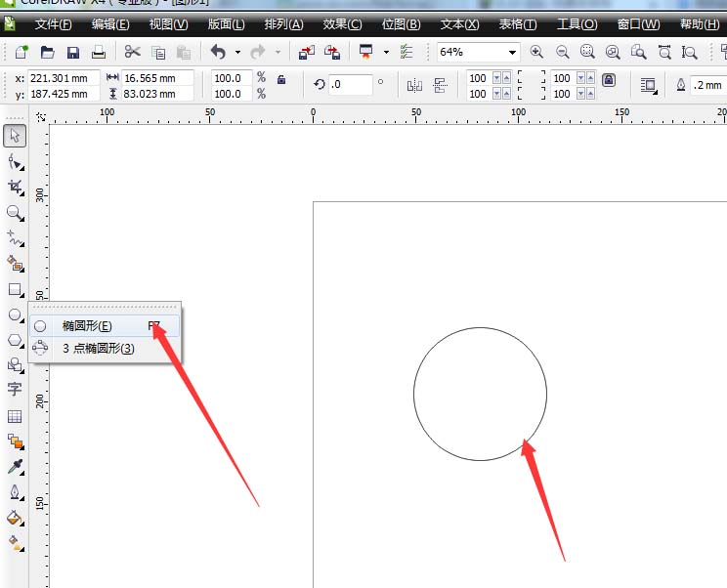The height and width of the screenshot is (588, 727).
Task: Click the rotation angle field
Action: [350, 84]
